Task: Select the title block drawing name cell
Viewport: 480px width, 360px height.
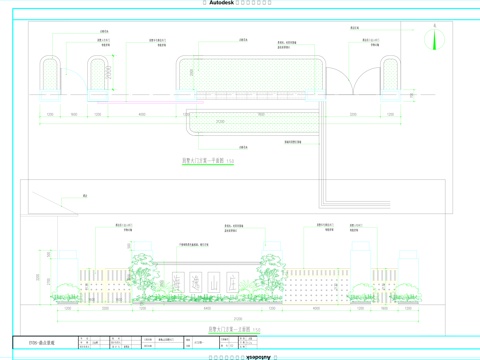Action: coord(46,343)
